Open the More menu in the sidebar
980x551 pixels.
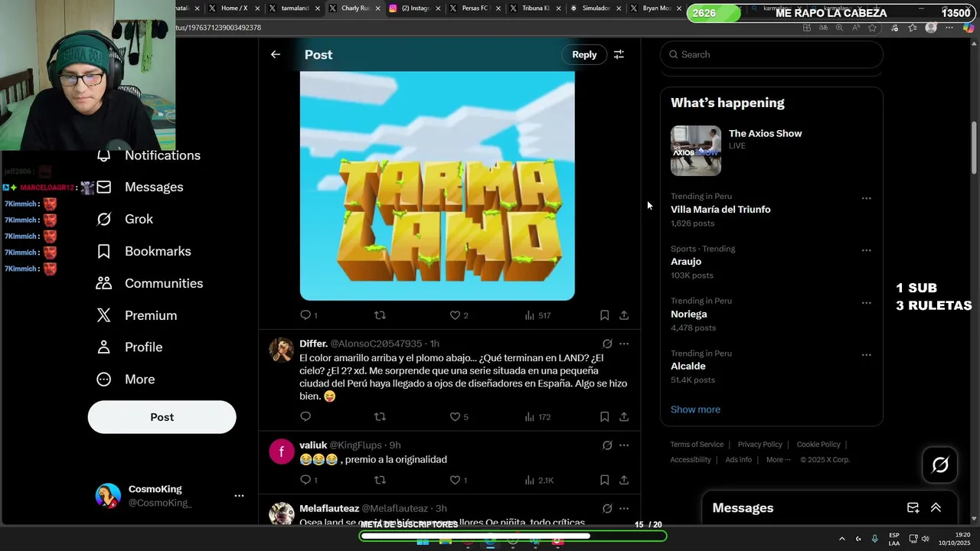coord(126,380)
